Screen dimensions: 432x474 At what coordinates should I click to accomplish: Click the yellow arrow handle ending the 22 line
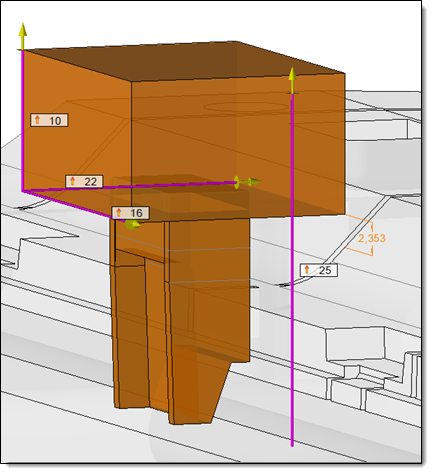pos(247,182)
